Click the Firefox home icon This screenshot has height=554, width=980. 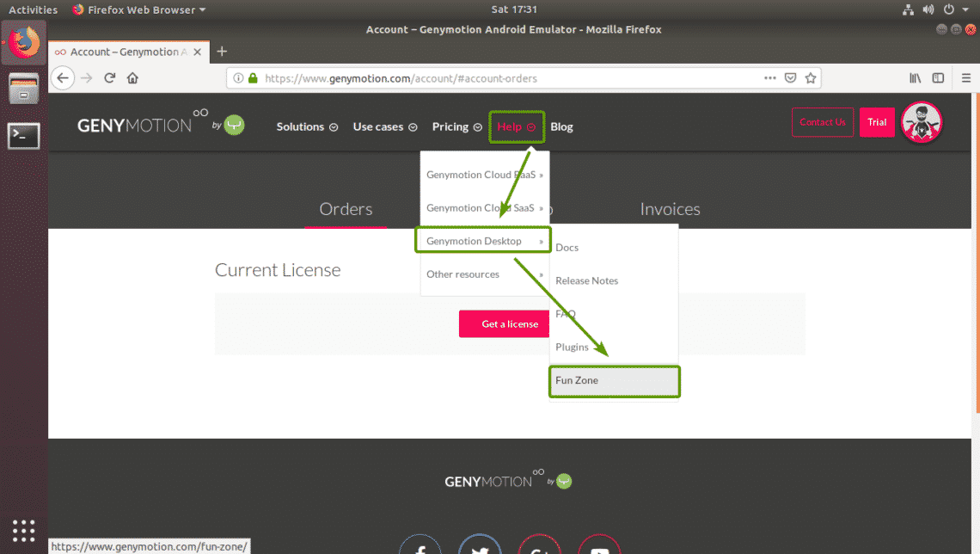(132, 77)
